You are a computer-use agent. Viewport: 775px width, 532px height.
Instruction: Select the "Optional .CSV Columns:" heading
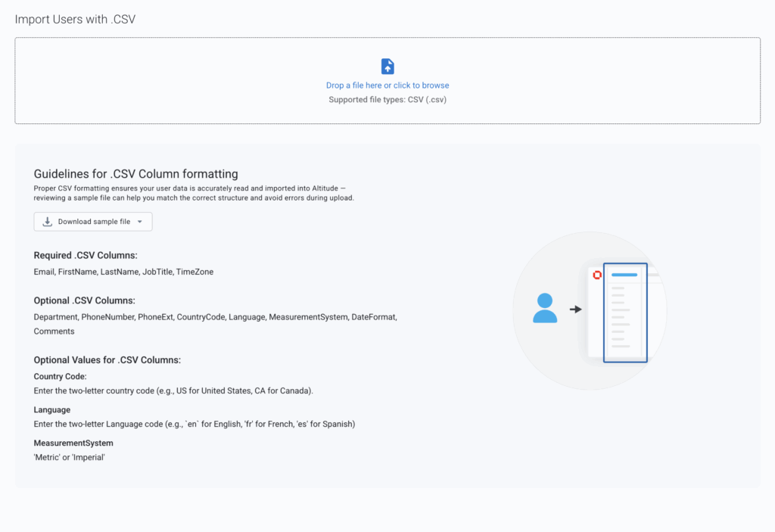pyautogui.click(x=84, y=300)
